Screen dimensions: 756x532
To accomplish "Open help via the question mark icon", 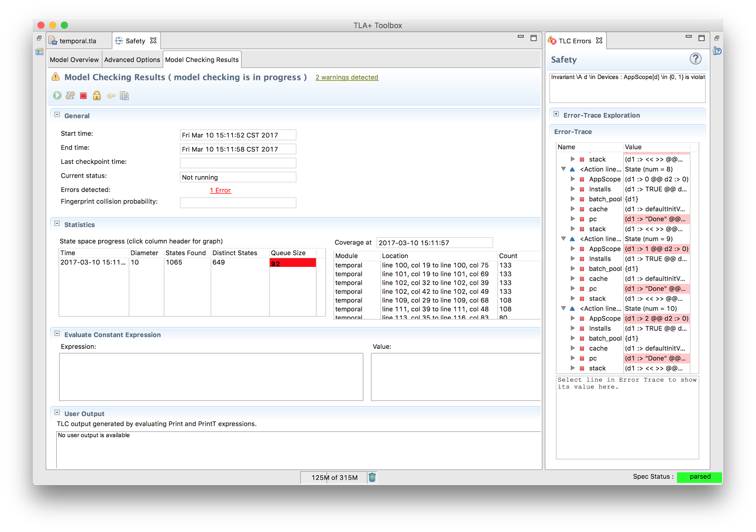I will (695, 59).
